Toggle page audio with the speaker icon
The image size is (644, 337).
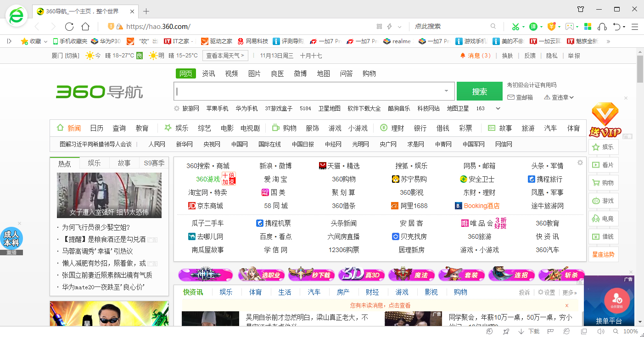601,331
